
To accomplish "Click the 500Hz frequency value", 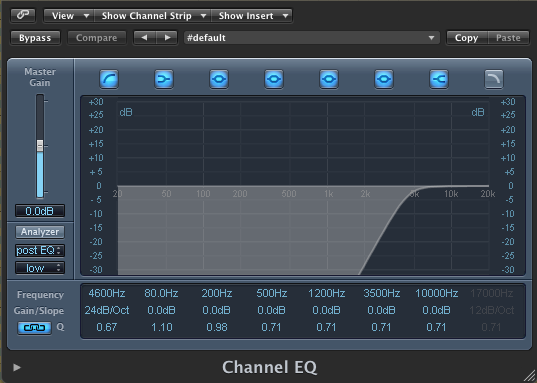I will click(x=272, y=294).
